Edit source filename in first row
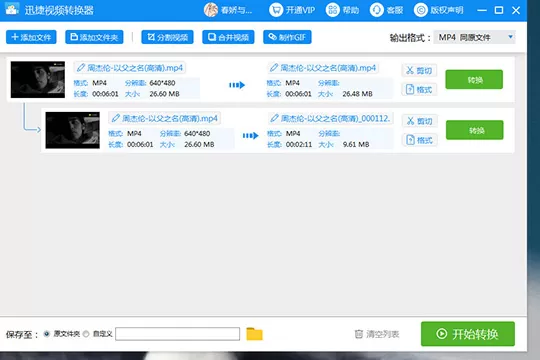 coord(130,68)
